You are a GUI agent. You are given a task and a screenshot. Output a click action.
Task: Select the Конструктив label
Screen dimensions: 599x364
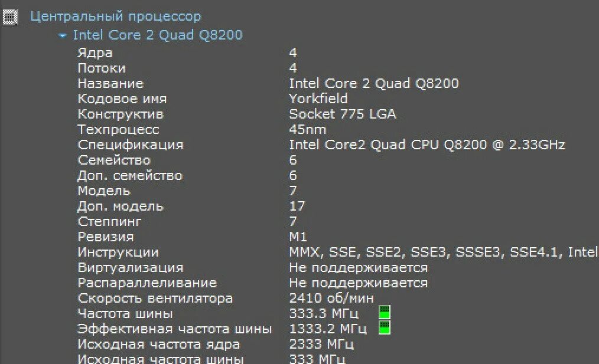tap(121, 114)
